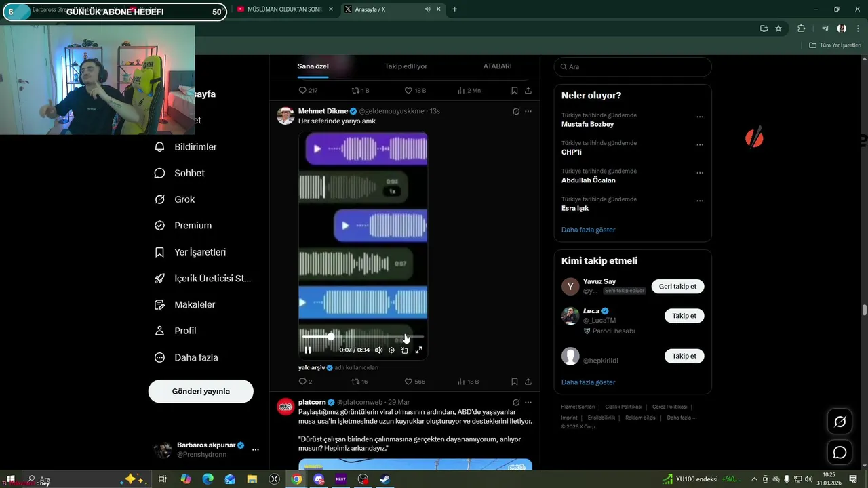This screenshot has height=488, width=868.
Task: Bookmark Mehmet Dikme's post
Action: coord(515,382)
